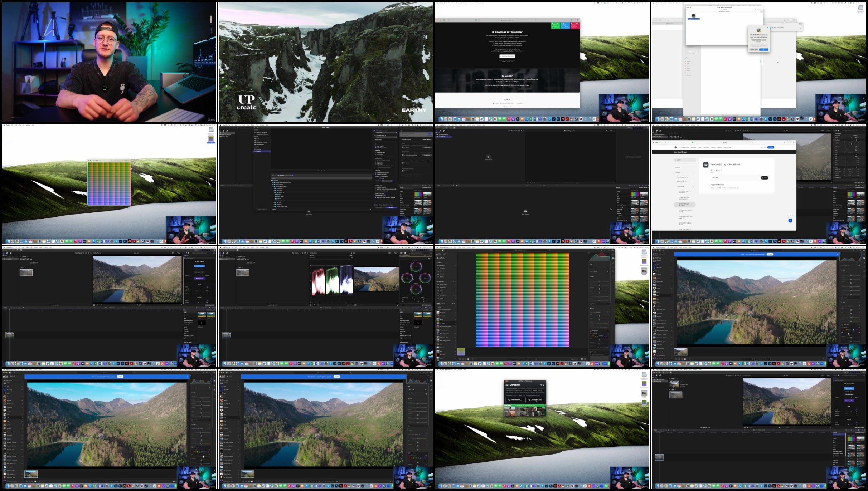Select the Color Board rainbow effect thumbnail behind DJI page
The height and width of the screenshot is (491, 868).
point(851,194)
